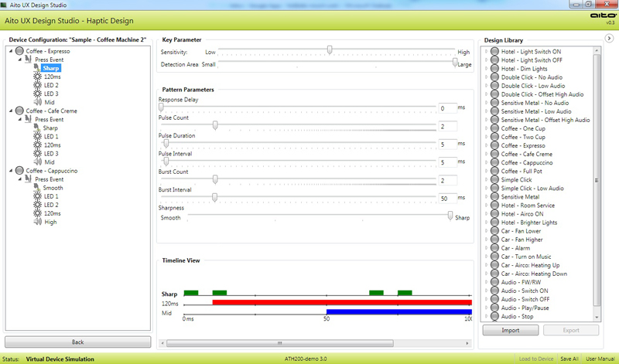Click the Burst Count value field

pyautogui.click(x=448, y=180)
